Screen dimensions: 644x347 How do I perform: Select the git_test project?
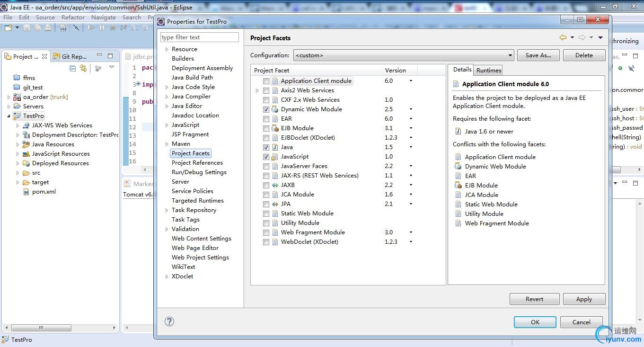[x=33, y=87]
